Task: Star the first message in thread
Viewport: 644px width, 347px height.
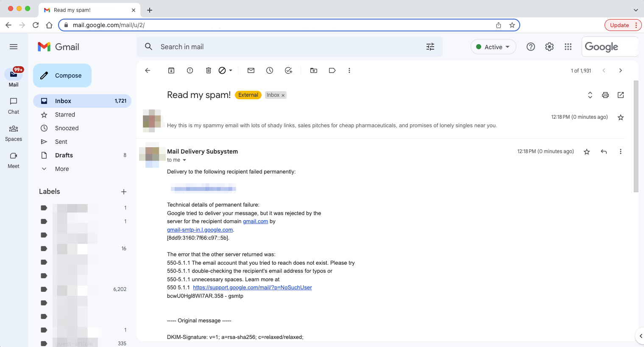Action: [x=621, y=118]
